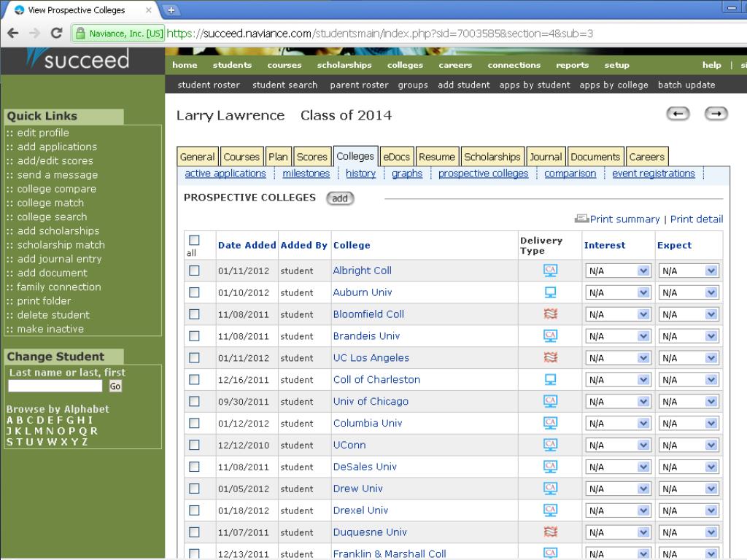The image size is (747, 560).
Task: Click Coll of Charleston delivery type icon
Action: [x=550, y=379]
